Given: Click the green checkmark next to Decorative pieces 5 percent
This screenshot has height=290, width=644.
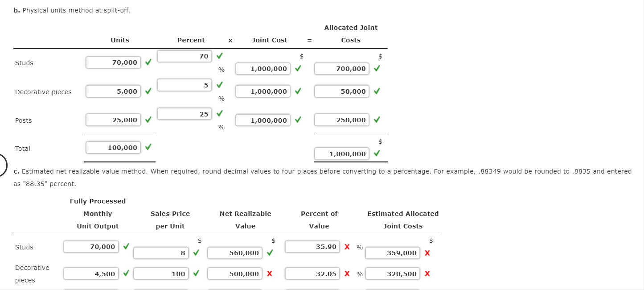Looking at the screenshot, I should [x=219, y=84].
